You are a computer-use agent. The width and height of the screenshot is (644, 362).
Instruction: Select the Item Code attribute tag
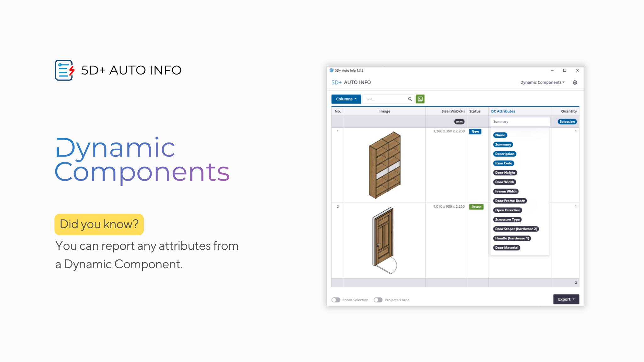[503, 163]
